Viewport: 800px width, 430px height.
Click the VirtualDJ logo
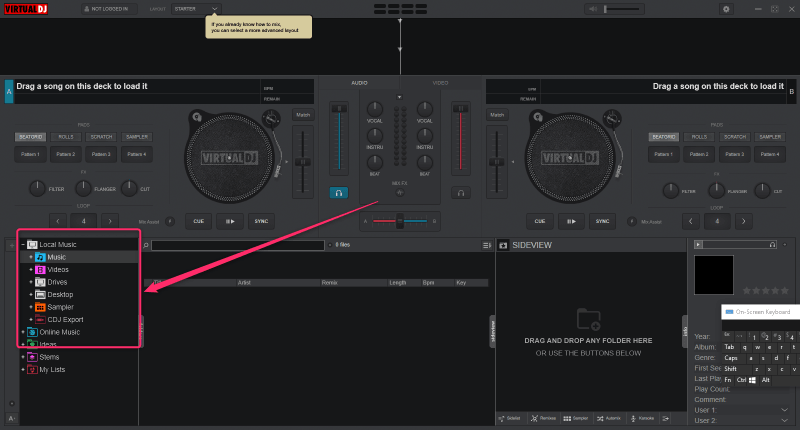pos(26,9)
